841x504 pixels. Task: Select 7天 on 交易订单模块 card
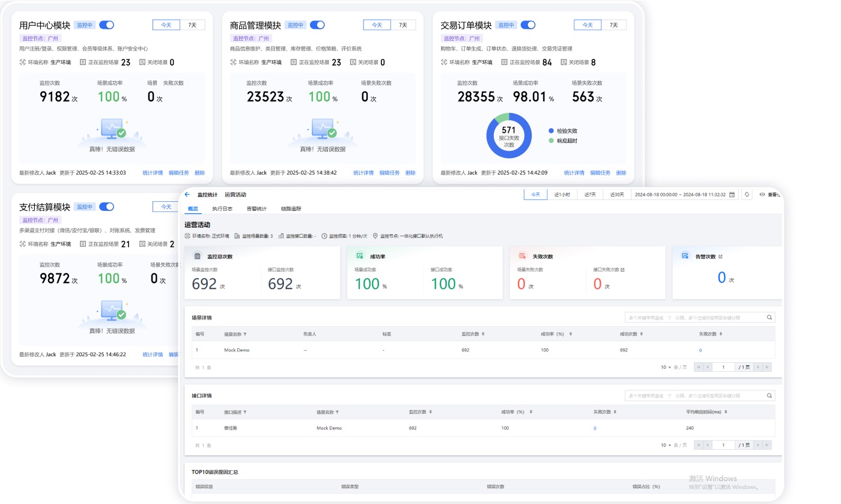[614, 25]
